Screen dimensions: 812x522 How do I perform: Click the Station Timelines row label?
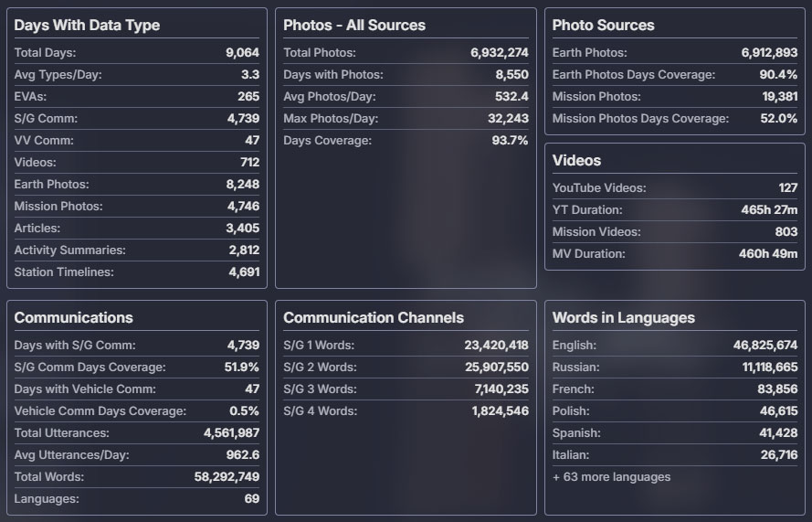[64, 272]
